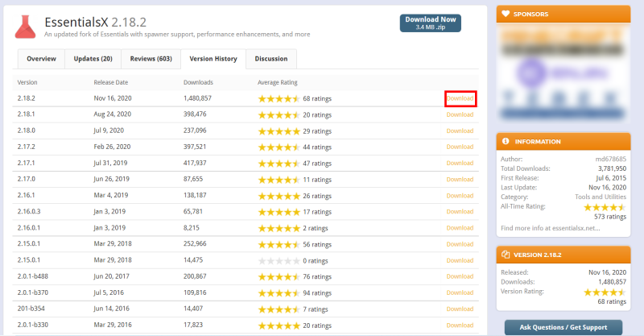644x336 pixels.
Task: Download version 2.17.1
Action: (x=460, y=164)
